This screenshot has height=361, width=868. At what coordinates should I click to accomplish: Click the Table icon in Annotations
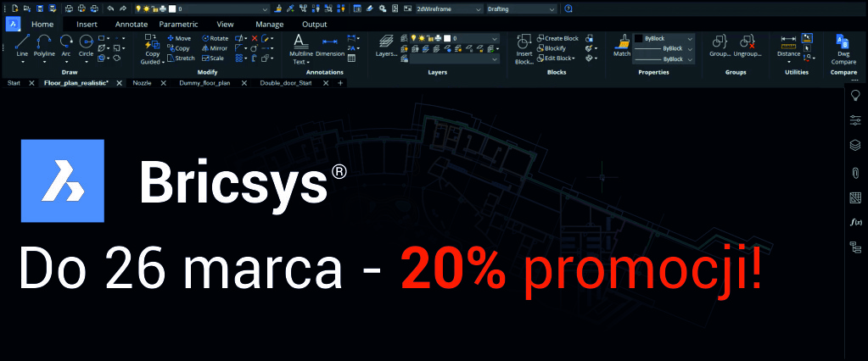pos(351,58)
